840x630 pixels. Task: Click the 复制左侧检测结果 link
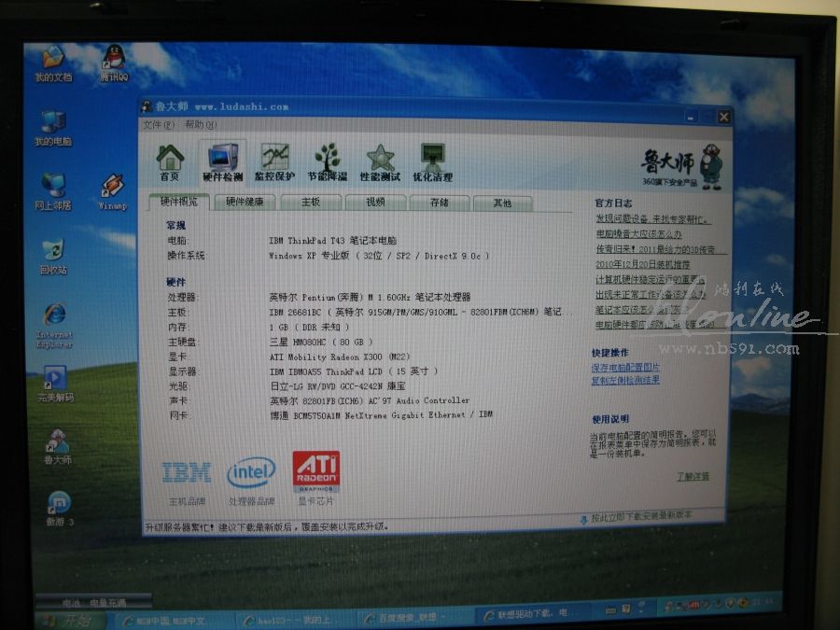coord(624,381)
